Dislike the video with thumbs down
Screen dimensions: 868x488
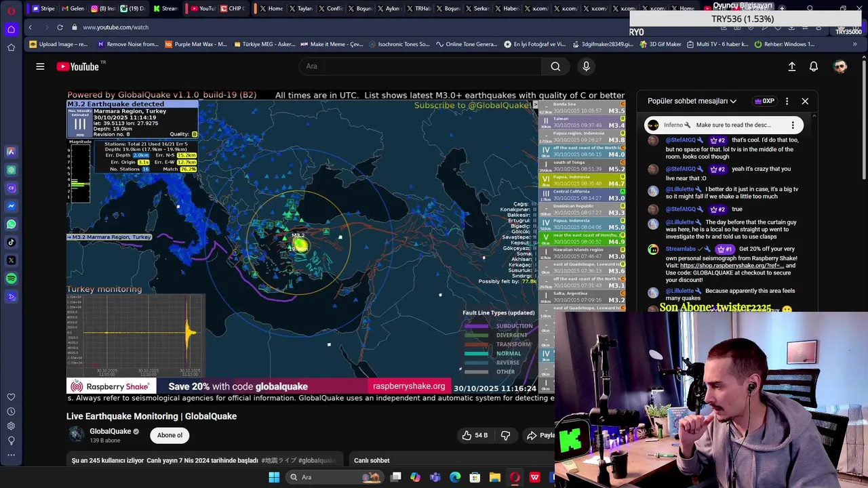[505, 435]
